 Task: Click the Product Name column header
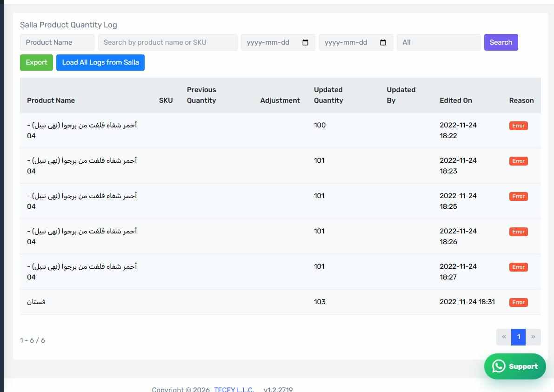click(51, 100)
